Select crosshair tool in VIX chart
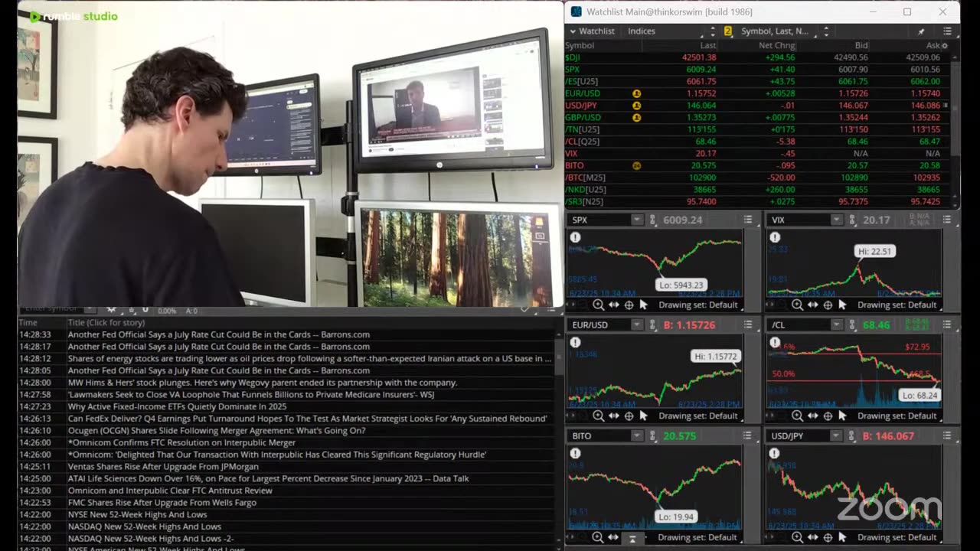The image size is (980, 551). (x=828, y=305)
